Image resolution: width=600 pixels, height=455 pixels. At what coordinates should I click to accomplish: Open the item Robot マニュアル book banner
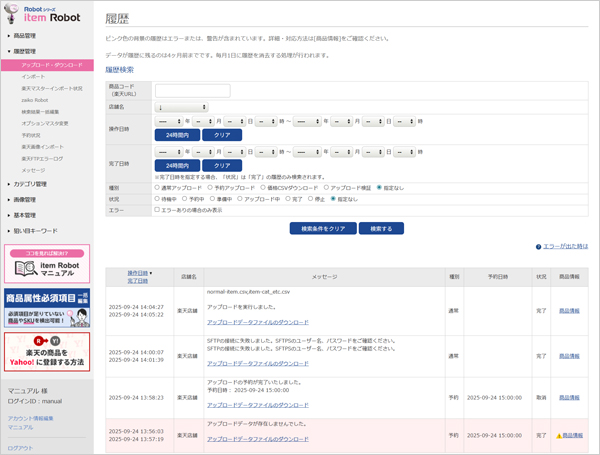(47, 264)
